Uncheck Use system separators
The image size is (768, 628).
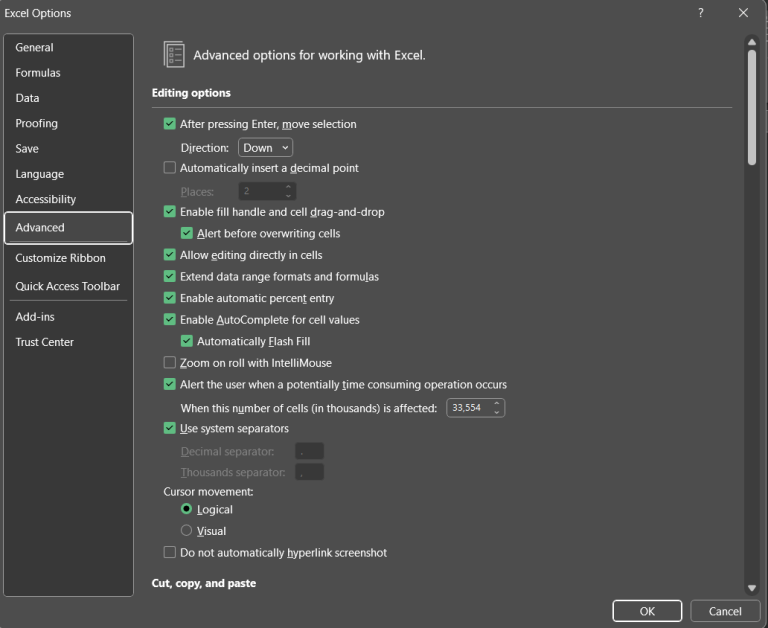point(169,428)
